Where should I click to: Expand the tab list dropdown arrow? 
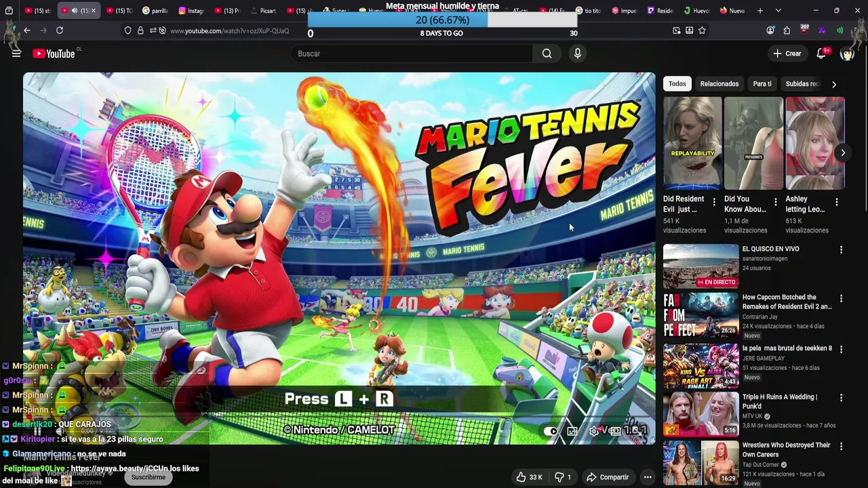click(x=778, y=11)
